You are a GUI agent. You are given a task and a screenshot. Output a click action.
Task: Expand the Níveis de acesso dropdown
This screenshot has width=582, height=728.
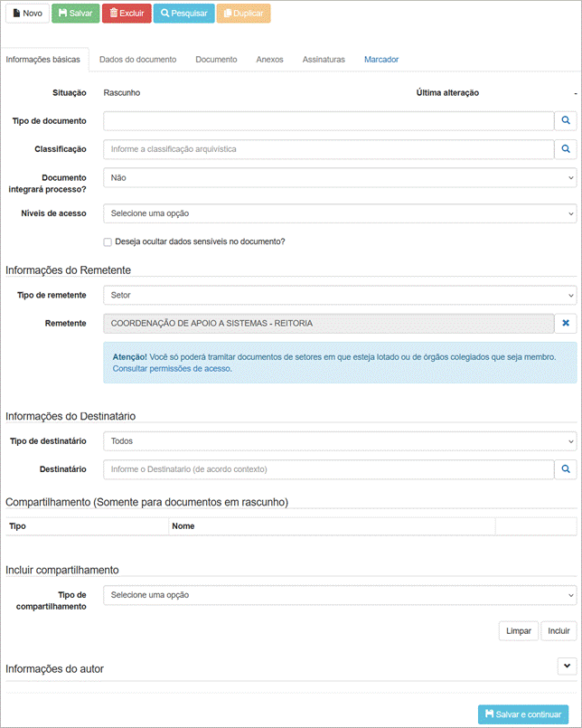[339, 213]
